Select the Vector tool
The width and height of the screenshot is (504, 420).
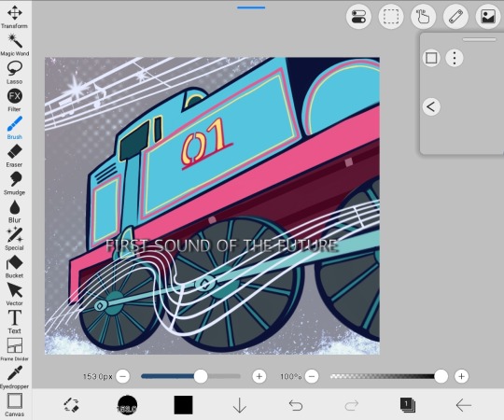(14, 294)
